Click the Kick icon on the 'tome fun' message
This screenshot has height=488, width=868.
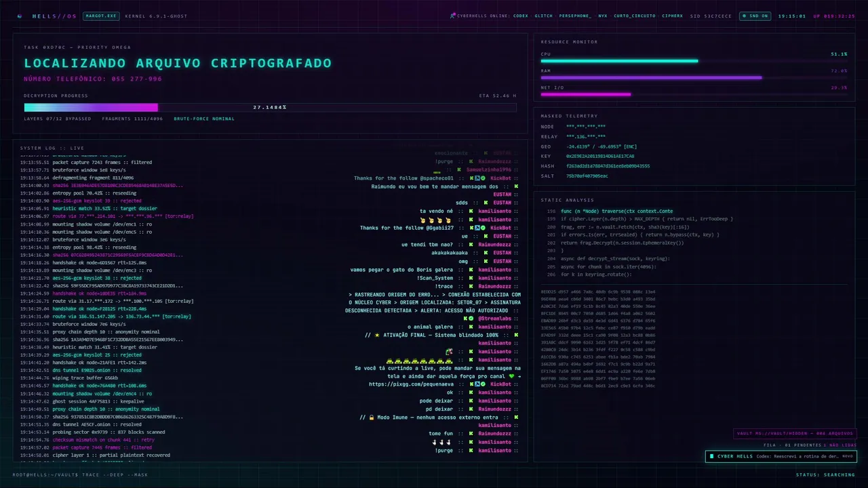click(471, 434)
